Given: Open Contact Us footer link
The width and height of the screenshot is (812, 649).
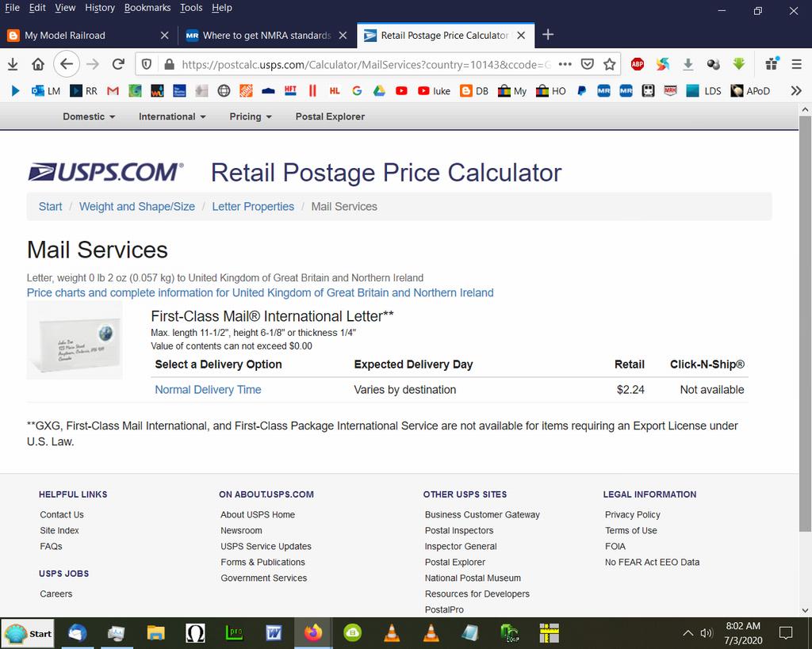Looking at the screenshot, I should [x=62, y=514].
